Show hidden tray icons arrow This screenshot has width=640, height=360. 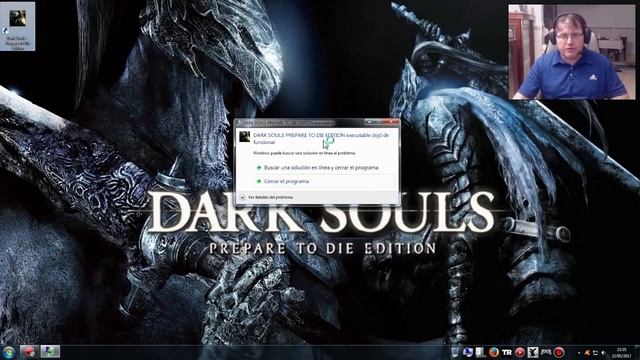[x=579, y=353]
